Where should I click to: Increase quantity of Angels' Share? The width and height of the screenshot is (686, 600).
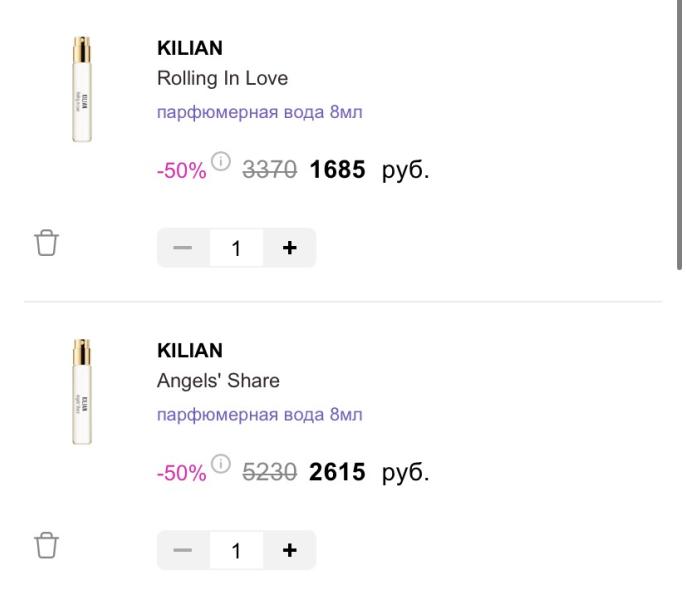pos(290,550)
